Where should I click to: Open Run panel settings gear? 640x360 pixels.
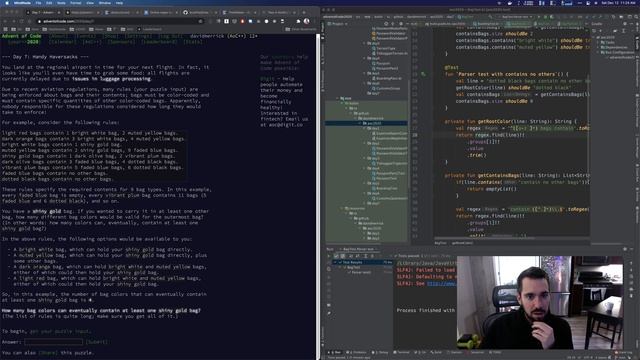click(x=624, y=249)
